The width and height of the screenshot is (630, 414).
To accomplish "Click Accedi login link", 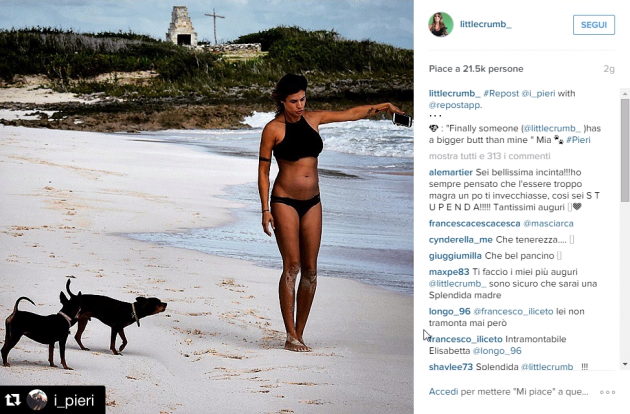I will (x=443, y=391).
